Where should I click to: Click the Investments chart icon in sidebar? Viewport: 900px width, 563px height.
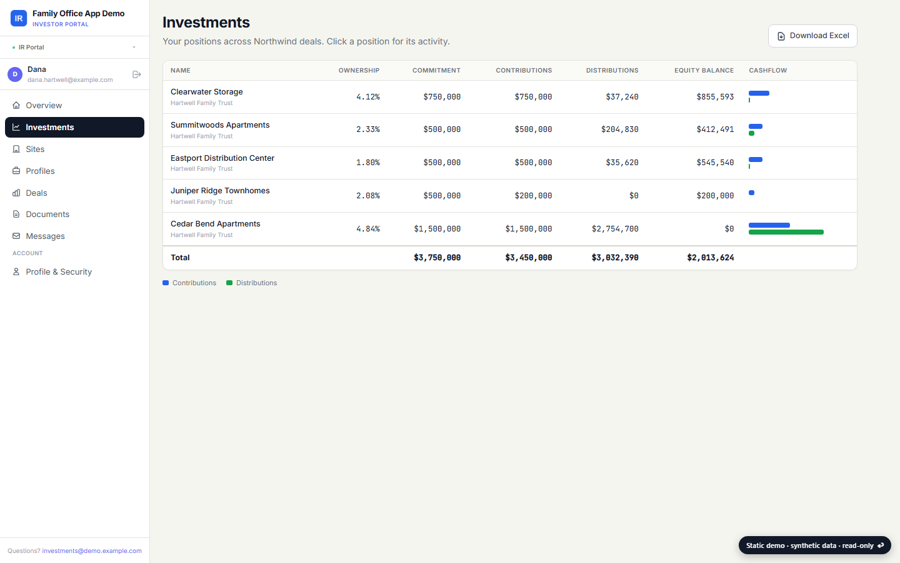click(x=16, y=127)
